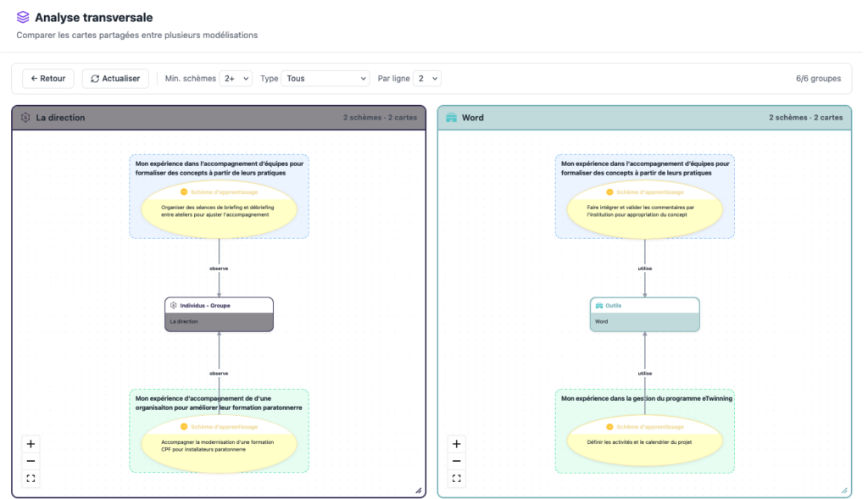Select the intégrer et valider commentaires ellipse
The height and width of the screenshot is (499, 868).
[645, 210]
